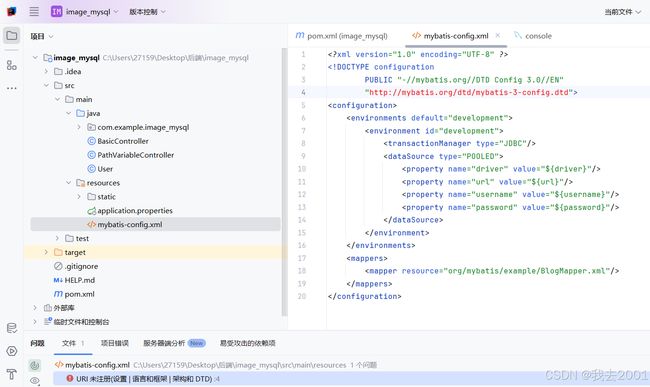This screenshot has width=650, height=387.
Task: Switch to the console editor tab
Action: click(533, 36)
